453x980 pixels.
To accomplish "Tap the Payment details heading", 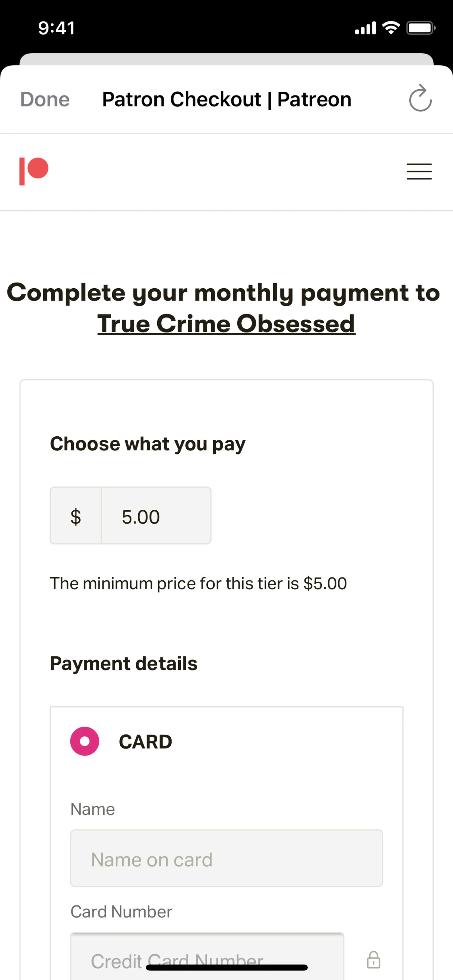I will [x=124, y=663].
